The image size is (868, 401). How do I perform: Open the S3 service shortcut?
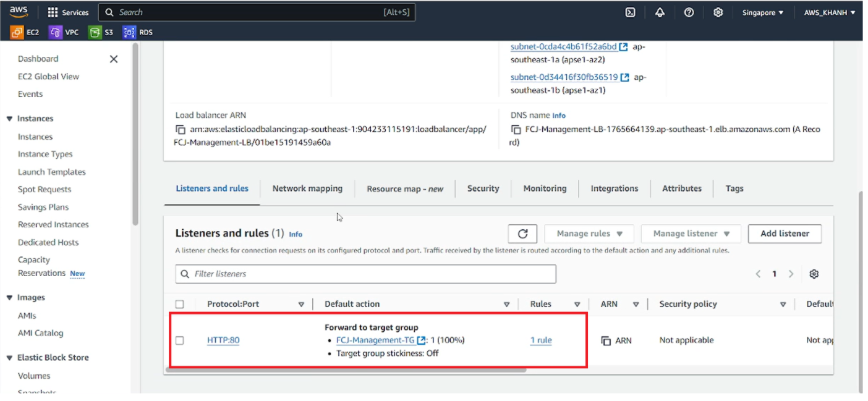[x=101, y=32]
